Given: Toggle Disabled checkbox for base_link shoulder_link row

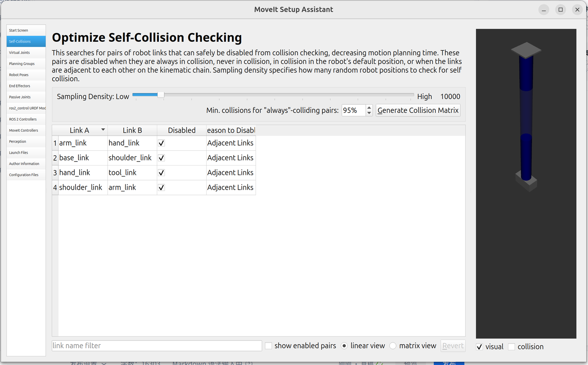Looking at the screenshot, I should (x=161, y=158).
